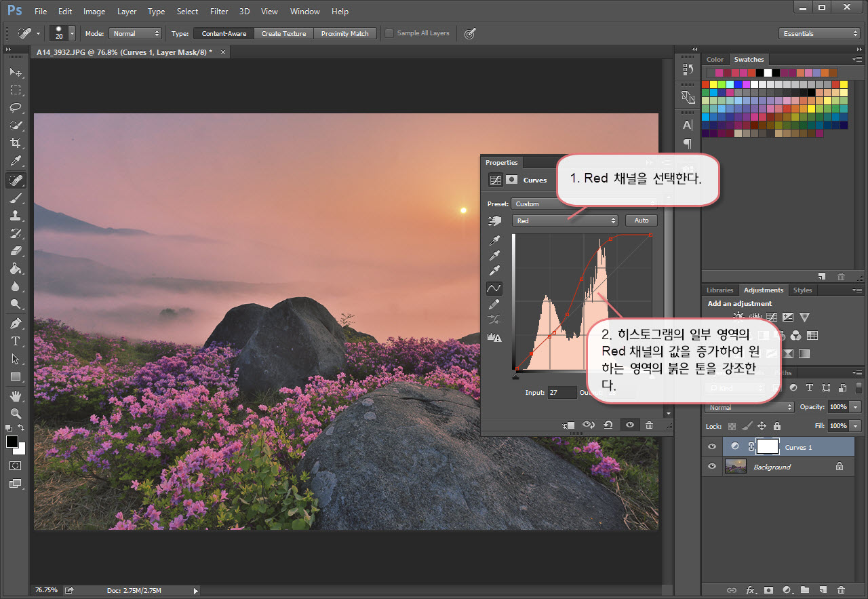Image resolution: width=868 pixels, height=599 pixels.
Task: Create a new layer in Layers panel
Action: tap(823, 590)
